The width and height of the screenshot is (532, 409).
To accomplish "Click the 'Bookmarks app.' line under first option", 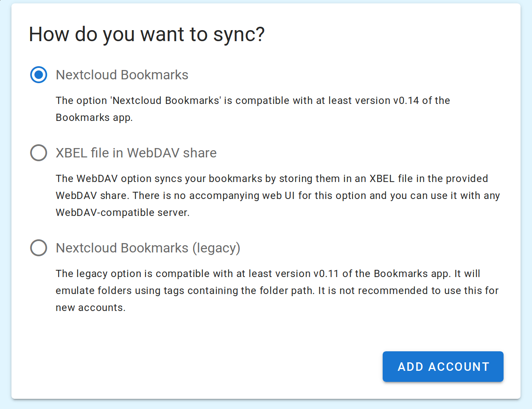I will (94, 118).
